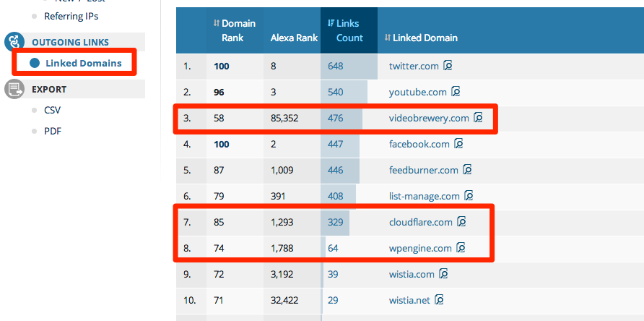Click the Export section icon

[14, 89]
